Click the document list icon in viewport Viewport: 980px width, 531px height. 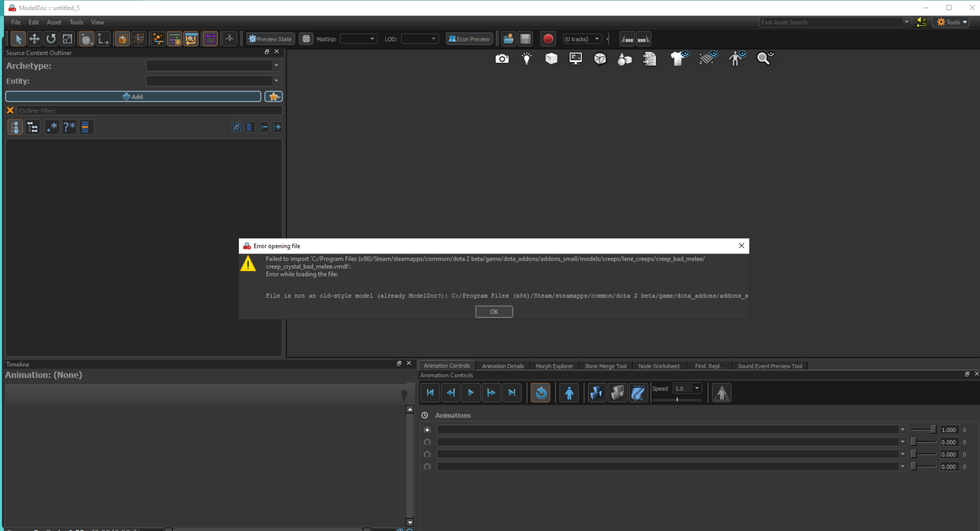650,58
